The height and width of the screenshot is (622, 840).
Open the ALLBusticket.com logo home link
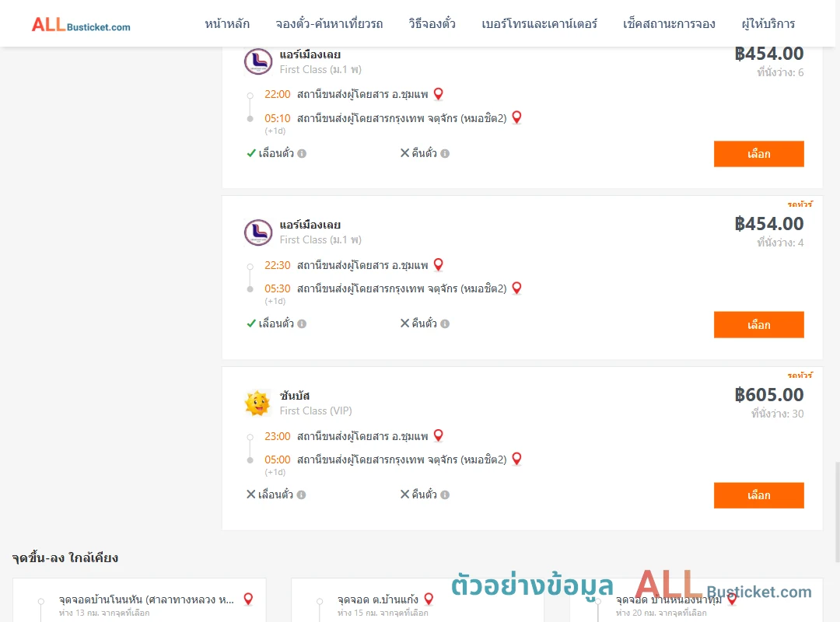coord(81,25)
